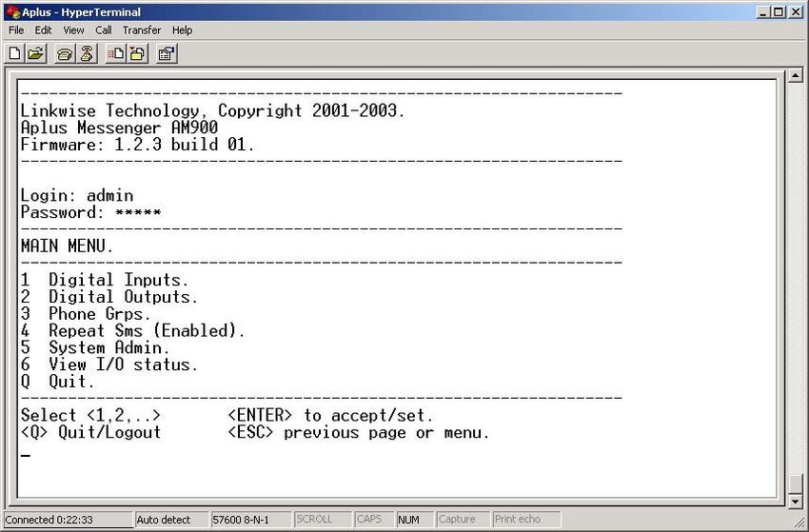Click the Disconnect toolbar icon
809x532 pixels.
point(87,53)
